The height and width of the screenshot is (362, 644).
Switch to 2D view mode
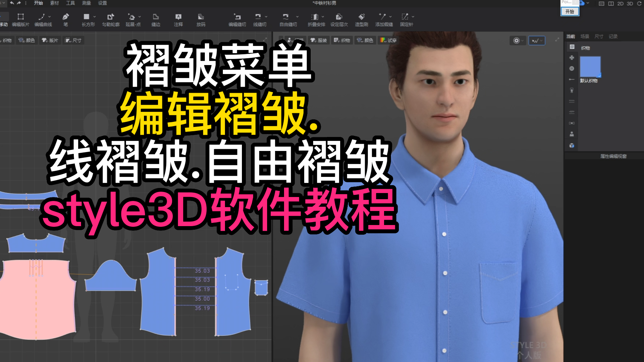pos(620,4)
